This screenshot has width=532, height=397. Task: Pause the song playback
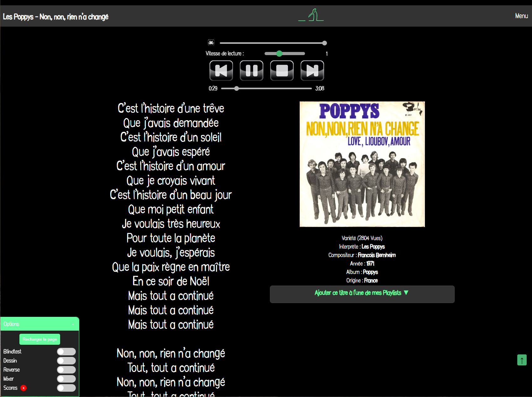click(x=251, y=71)
